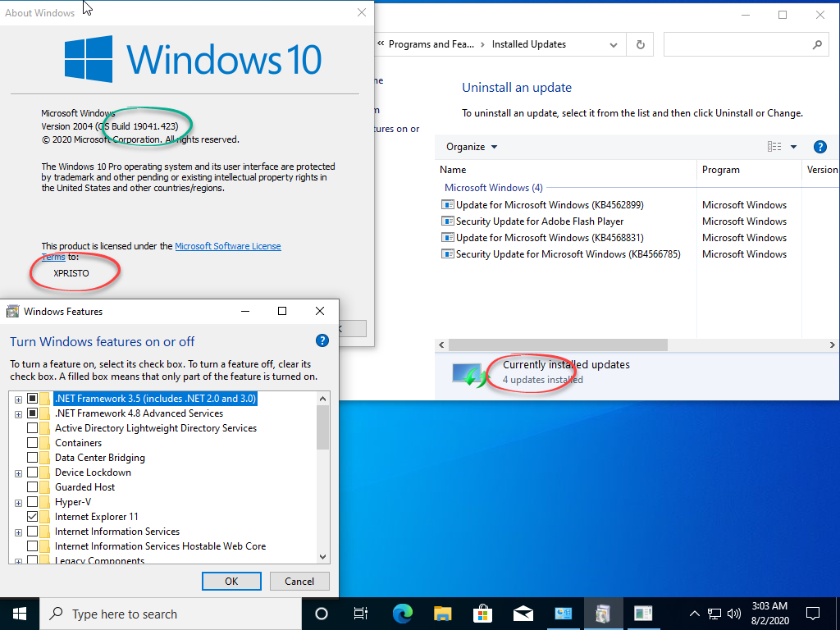The height and width of the screenshot is (630, 840).
Task: Click Help icon in Windows Features
Action: pyautogui.click(x=322, y=340)
